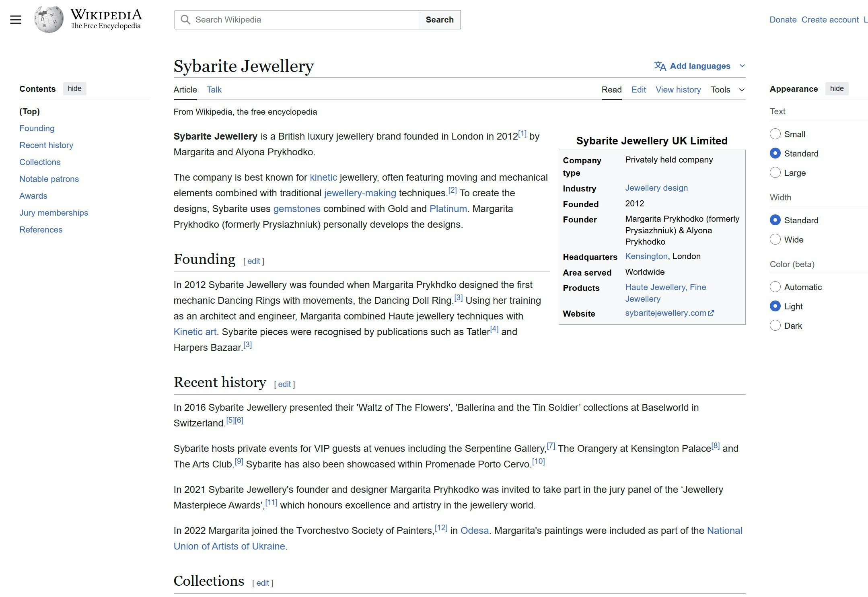Viewport: 868px width, 597px height.
Task: Switch to the Article tab
Action: 185,90
